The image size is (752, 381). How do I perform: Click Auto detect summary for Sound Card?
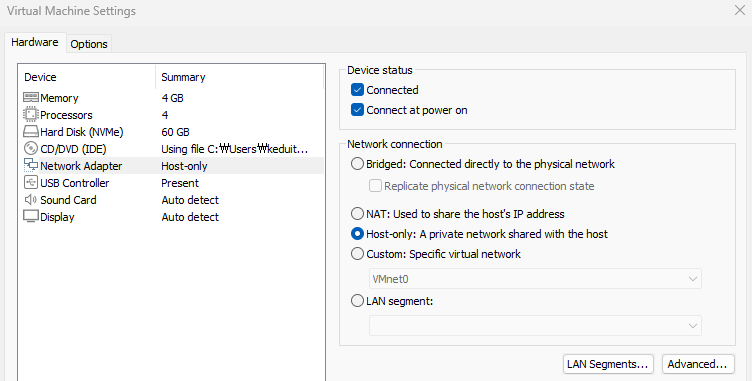point(190,200)
